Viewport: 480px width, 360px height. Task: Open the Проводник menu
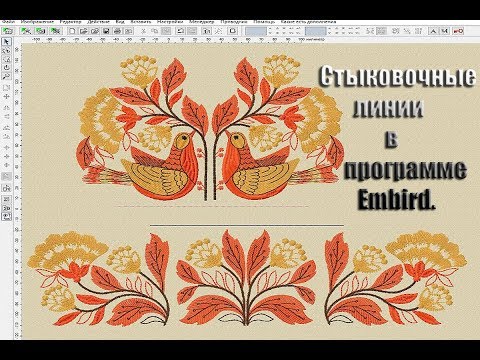click(234, 22)
